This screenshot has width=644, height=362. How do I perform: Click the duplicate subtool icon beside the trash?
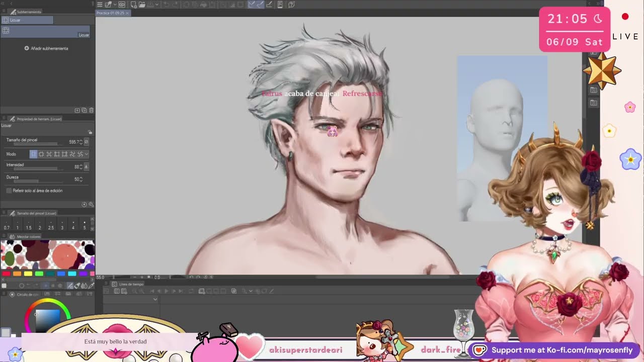(84, 110)
